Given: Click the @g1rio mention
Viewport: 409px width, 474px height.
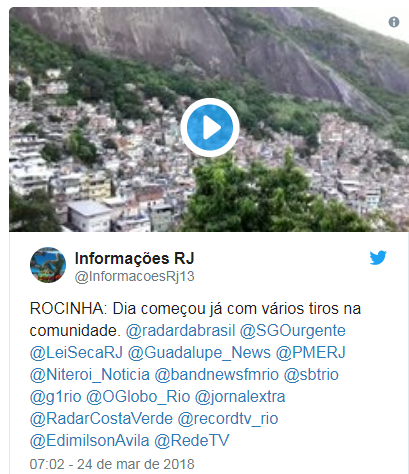Looking at the screenshot, I should [56, 397].
